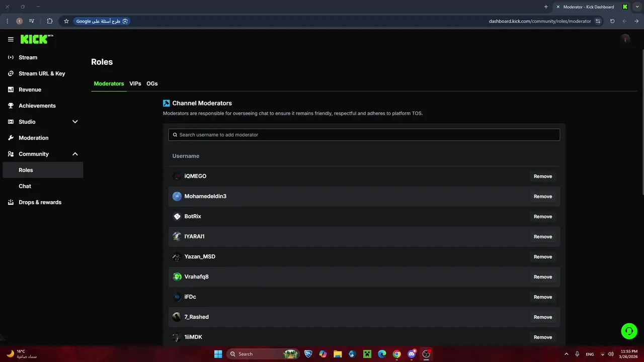Click the Drops & rewards icon
The height and width of the screenshot is (362, 644).
(11, 202)
